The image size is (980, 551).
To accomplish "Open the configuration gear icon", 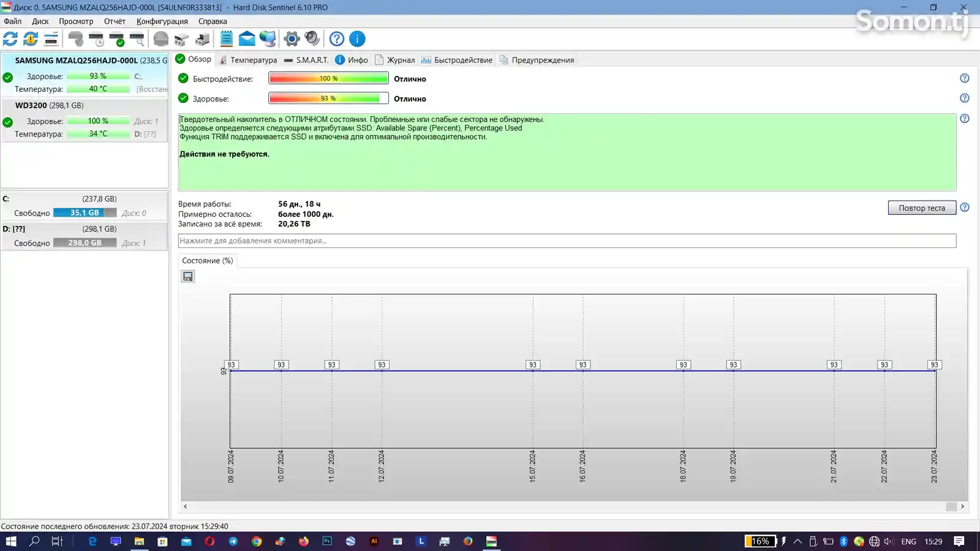I will point(292,39).
